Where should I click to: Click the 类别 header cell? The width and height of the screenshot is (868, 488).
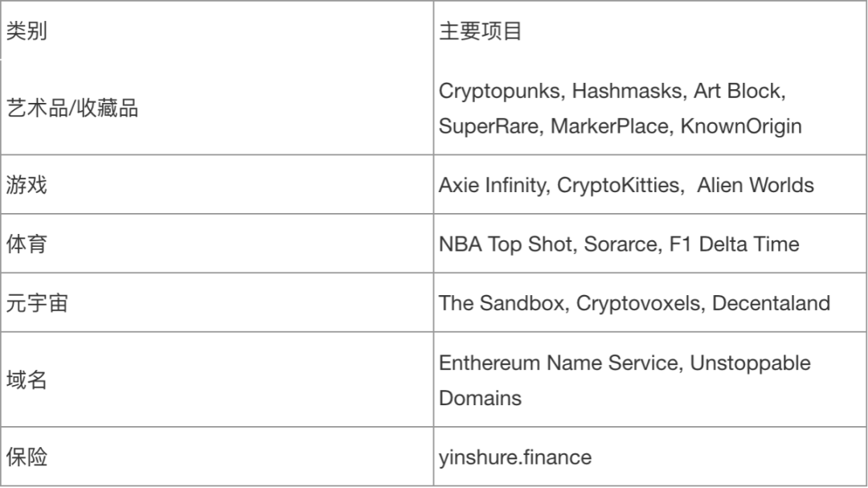(217, 31)
